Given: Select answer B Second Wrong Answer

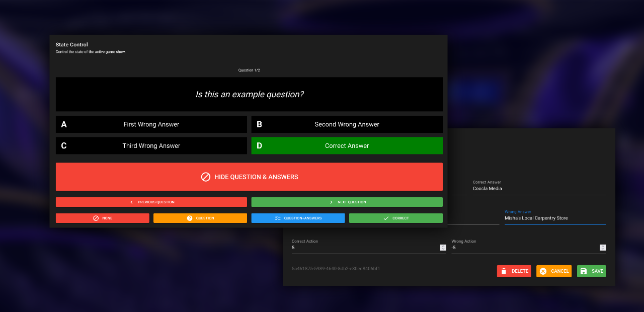Looking at the screenshot, I should (347, 124).
